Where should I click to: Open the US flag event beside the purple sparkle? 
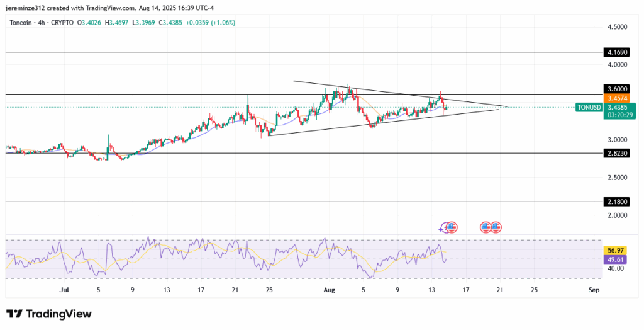tap(452, 227)
